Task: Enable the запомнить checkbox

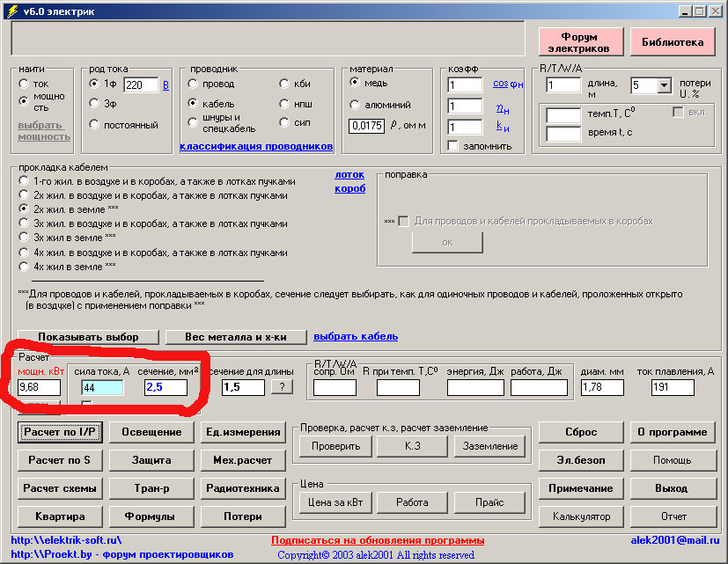Action: [452, 145]
